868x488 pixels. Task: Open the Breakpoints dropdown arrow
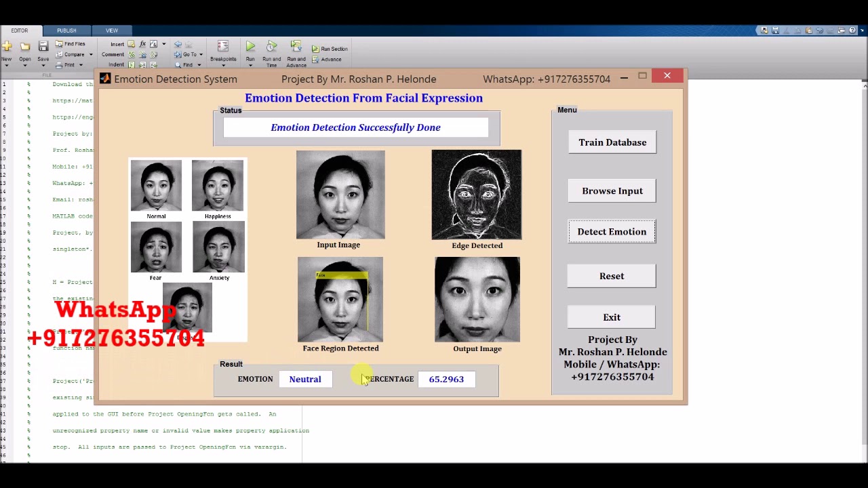pos(223,66)
